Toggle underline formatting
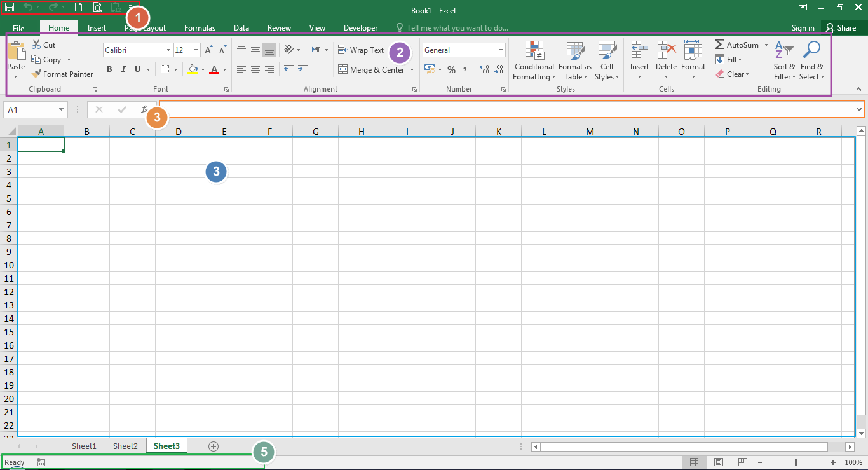Viewport: 868px width, 470px height. pos(137,69)
